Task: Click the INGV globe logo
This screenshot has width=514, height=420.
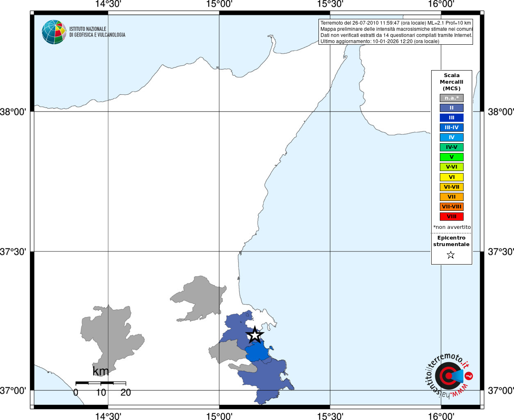Action: (54, 32)
